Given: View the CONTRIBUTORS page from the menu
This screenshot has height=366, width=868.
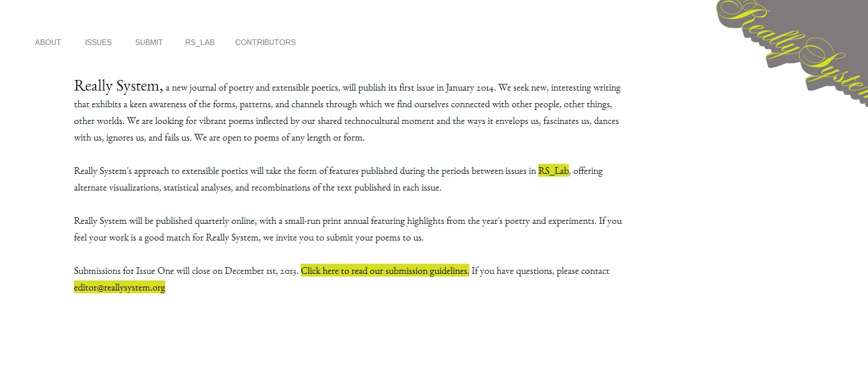Looking at the screenshot, I should [x=265, y=42].
